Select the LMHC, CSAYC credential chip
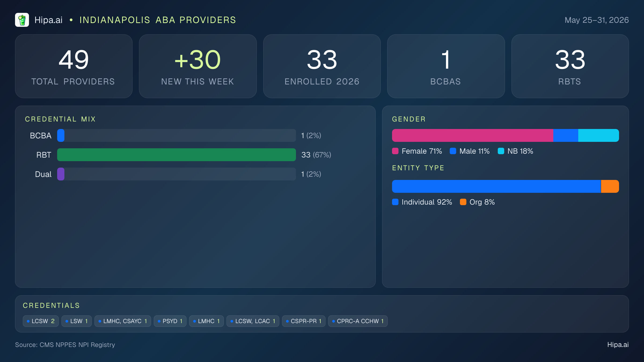The image size is (644, 362). tap(123, 321)
